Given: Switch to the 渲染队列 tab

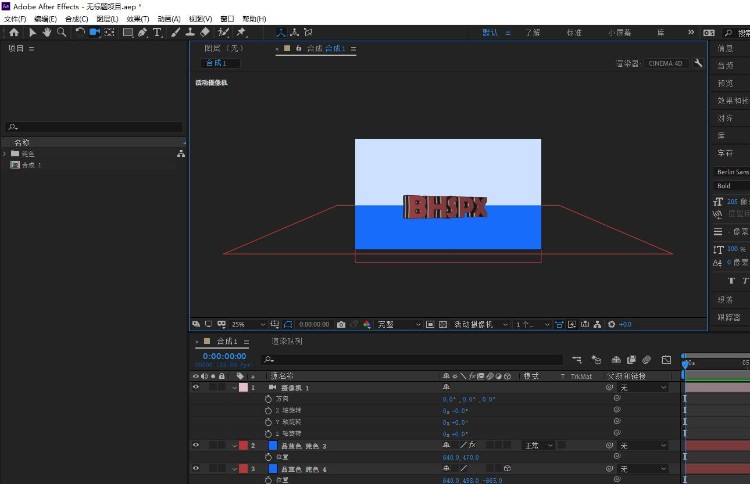Looking at the screenshot, I should (287, 341).
